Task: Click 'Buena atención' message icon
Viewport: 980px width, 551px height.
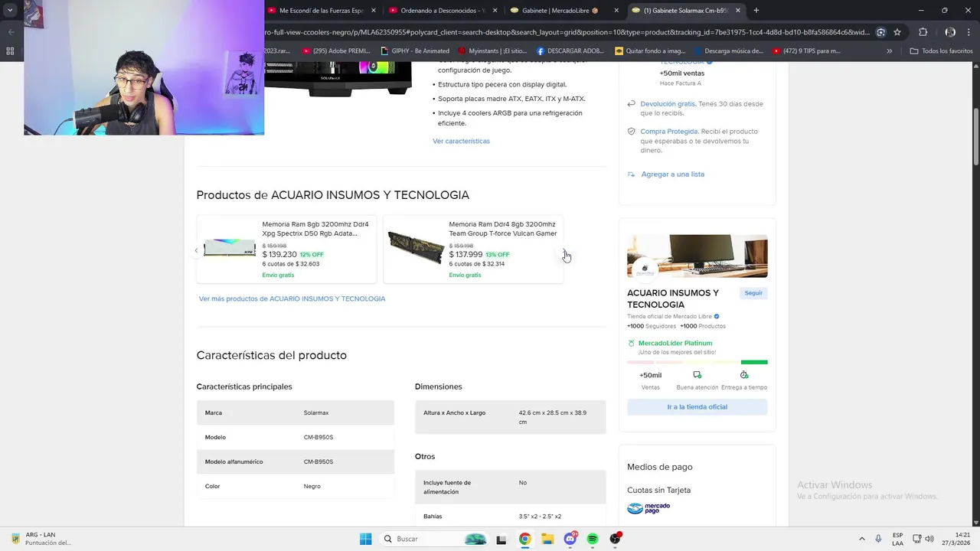Action: click(x=697, y=375)
